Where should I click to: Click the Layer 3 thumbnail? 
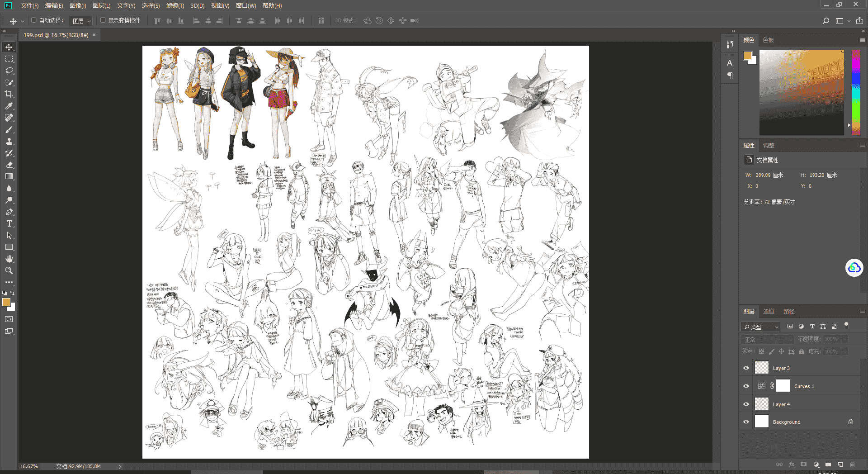tap(762, 368)
